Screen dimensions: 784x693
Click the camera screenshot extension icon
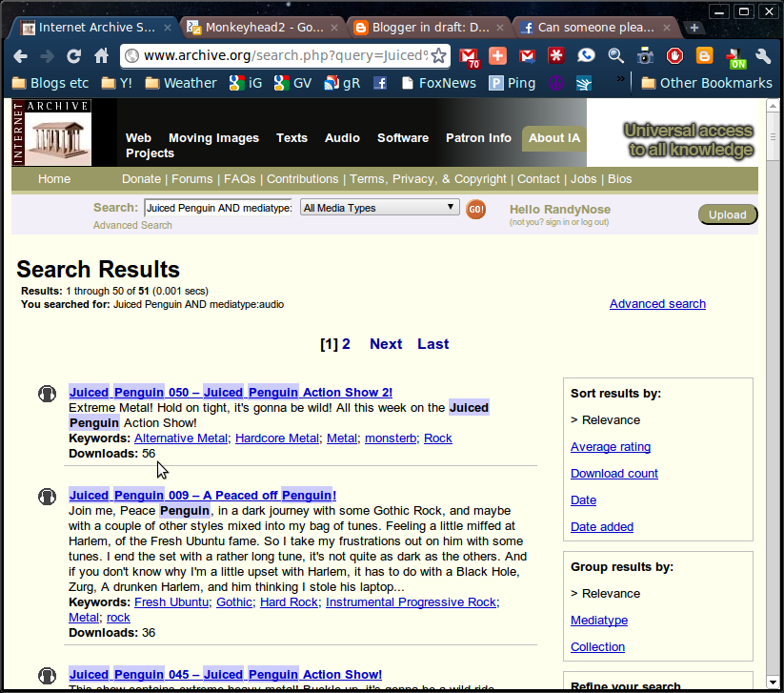tap(645, 56)
